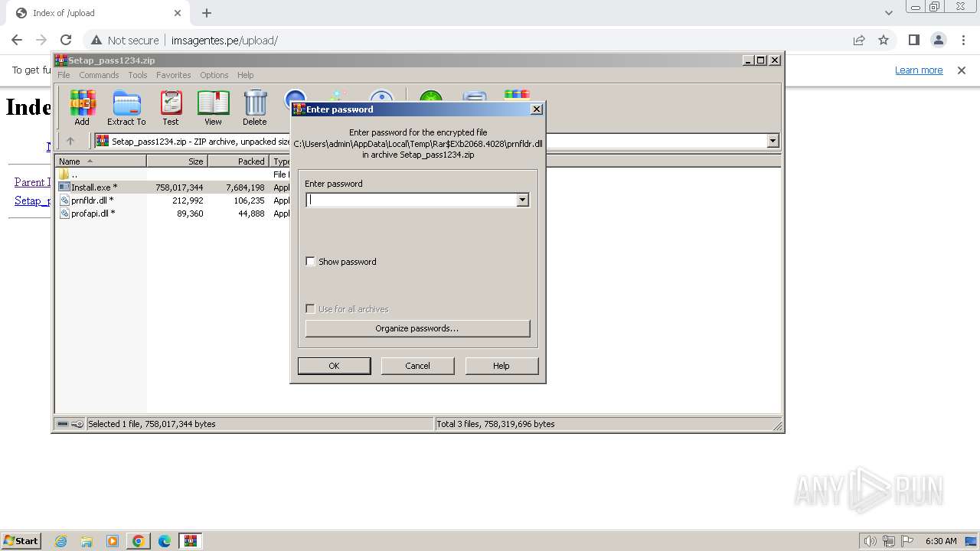980x551 pixels.
Task: Open Chrome three-dot menu
Action: click(963, 40)
